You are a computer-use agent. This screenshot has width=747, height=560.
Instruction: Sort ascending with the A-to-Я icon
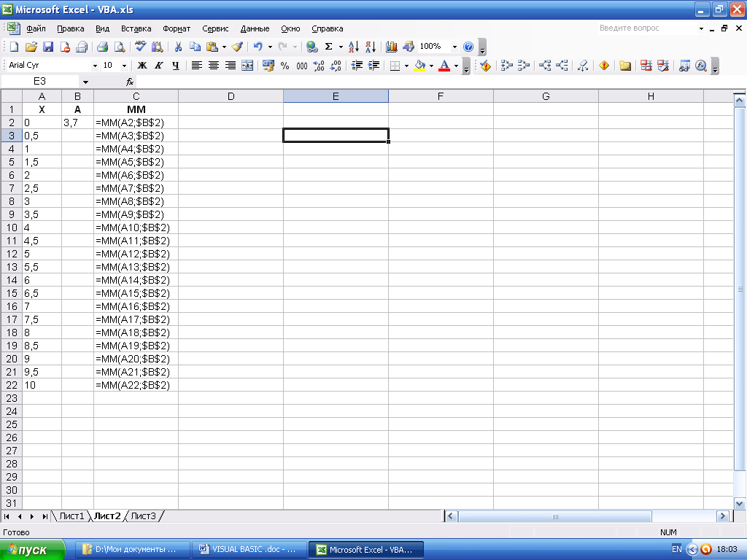pyautogui.click(x=354, y=47)
